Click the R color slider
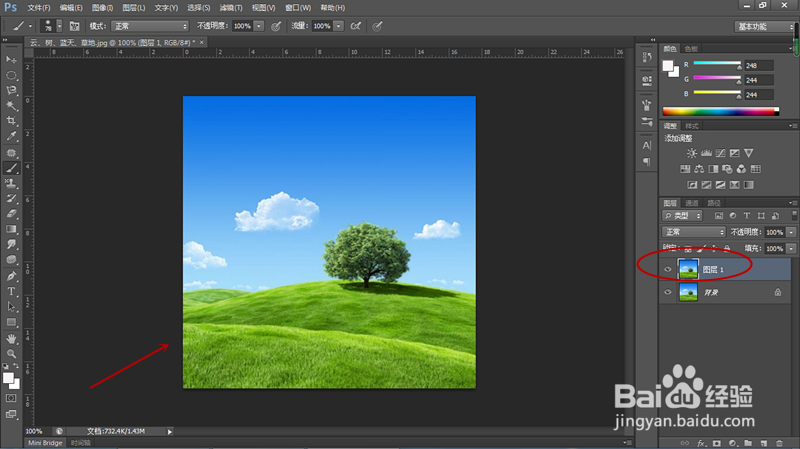The height and width of the screenshot is (449, 800). 717,63
